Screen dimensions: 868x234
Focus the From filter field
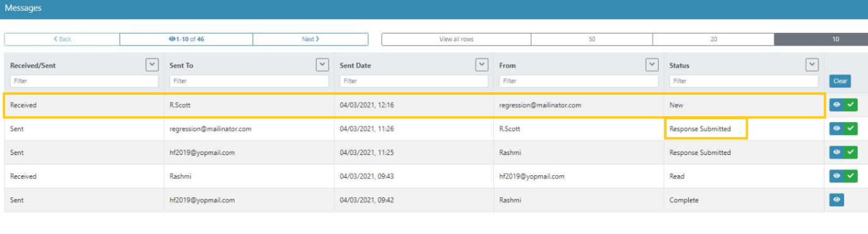coord(579,81)
